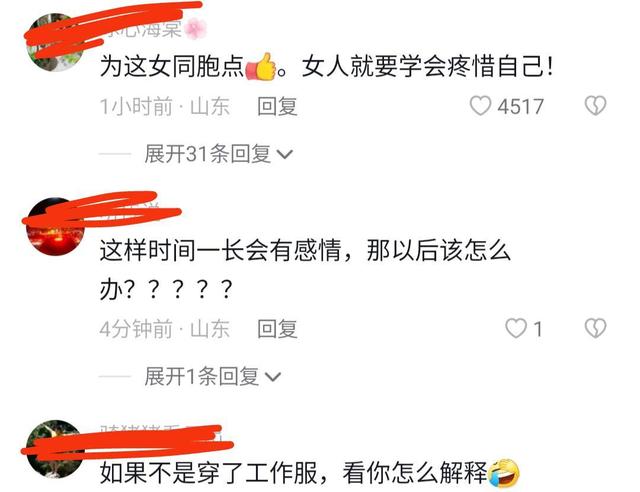Open the second commenter's red avatar

point(55,227)
